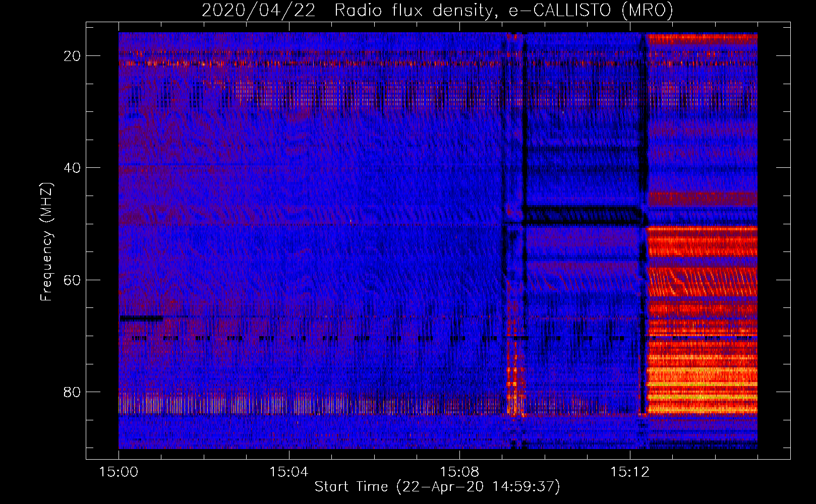816x504 pixels.
Task: Click the 'Start Time (22-Apr-20 14:59:37)' label
Action: pyautogui.click(x=437, y=487)
